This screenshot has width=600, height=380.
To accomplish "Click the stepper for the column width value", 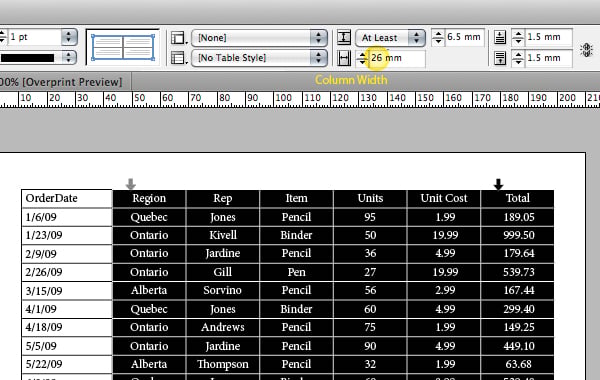I will [362, 58].
